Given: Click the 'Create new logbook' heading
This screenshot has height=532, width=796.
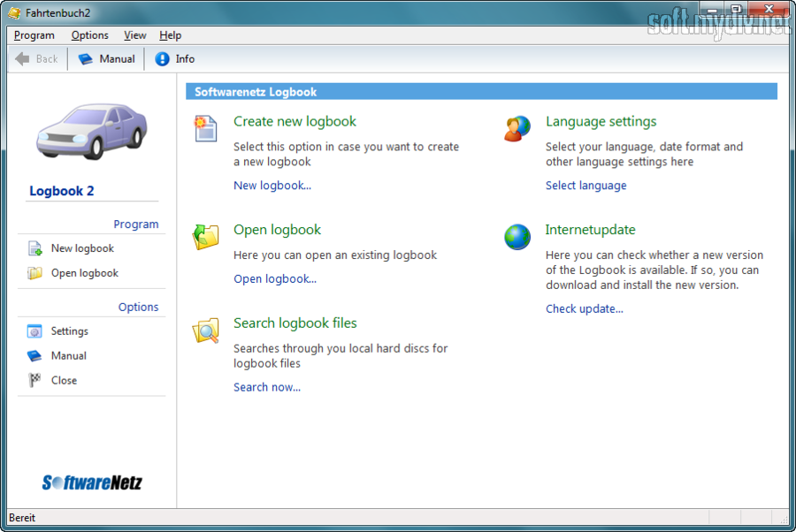Looking at the screenshot, I should click(x=295, y=122).
